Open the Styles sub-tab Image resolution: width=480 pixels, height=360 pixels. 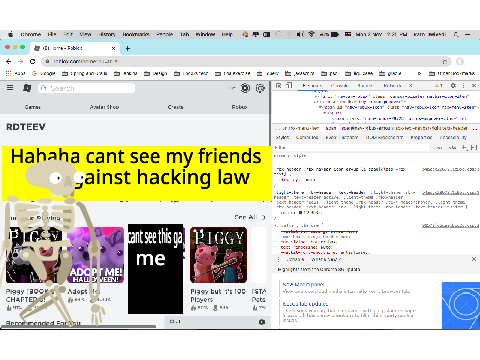tap(282, 137)
